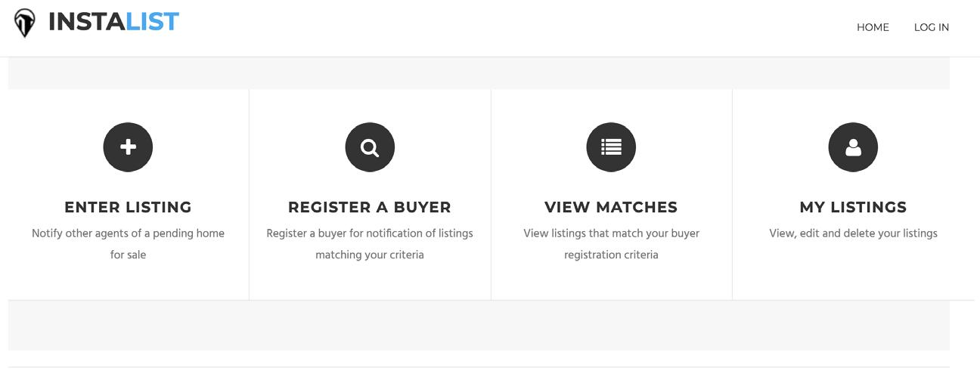
Task: Open the LOG IN menu item
Action: click(931, 27)
